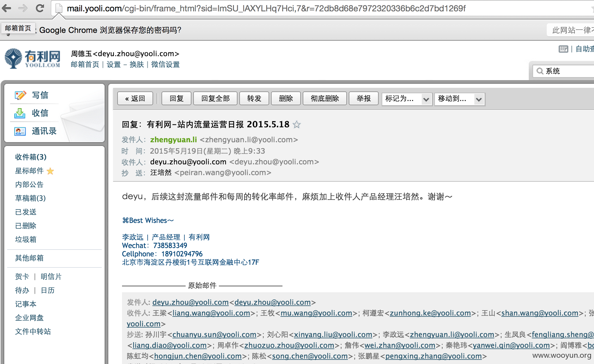Click the 举报 report button
The height and width of the screenshot is (364, 594).
[x=364, y=98]
